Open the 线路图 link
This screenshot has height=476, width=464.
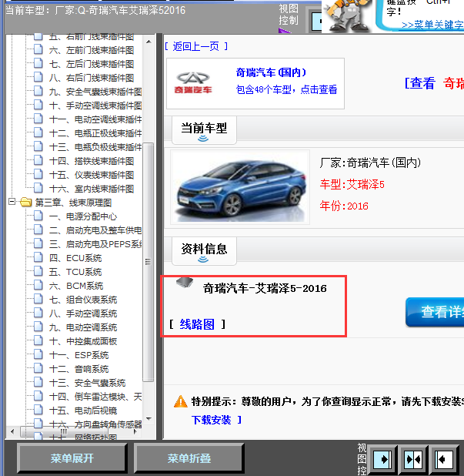(197, 324)
